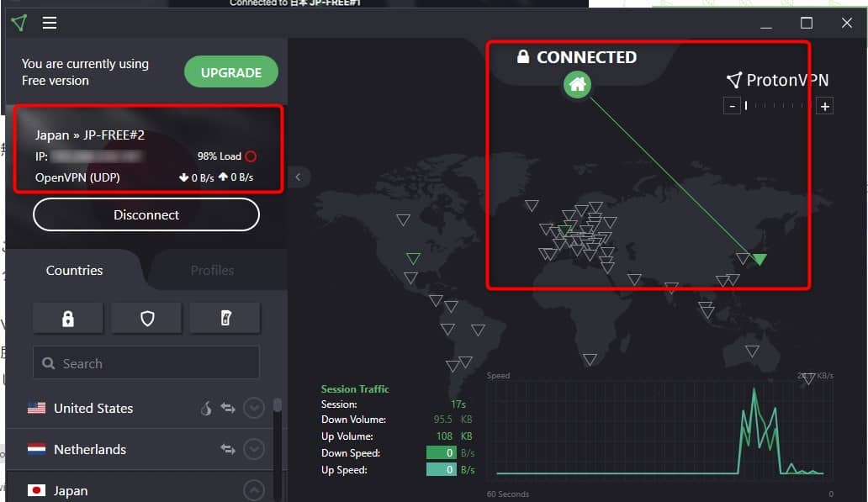868x502 pixels.
Task: Expand the Netherlands server list
Action: click(253, 449)
